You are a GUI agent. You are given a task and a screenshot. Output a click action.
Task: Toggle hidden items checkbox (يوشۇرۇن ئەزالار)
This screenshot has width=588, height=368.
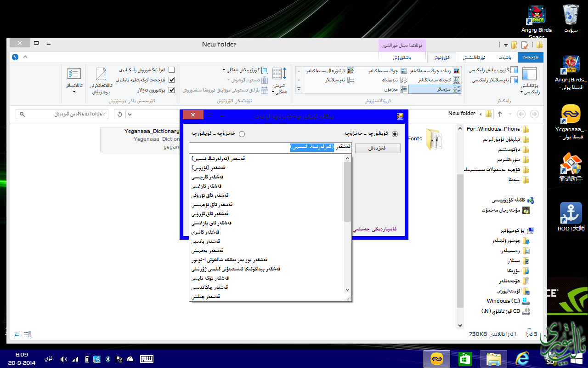click(172, 90)
